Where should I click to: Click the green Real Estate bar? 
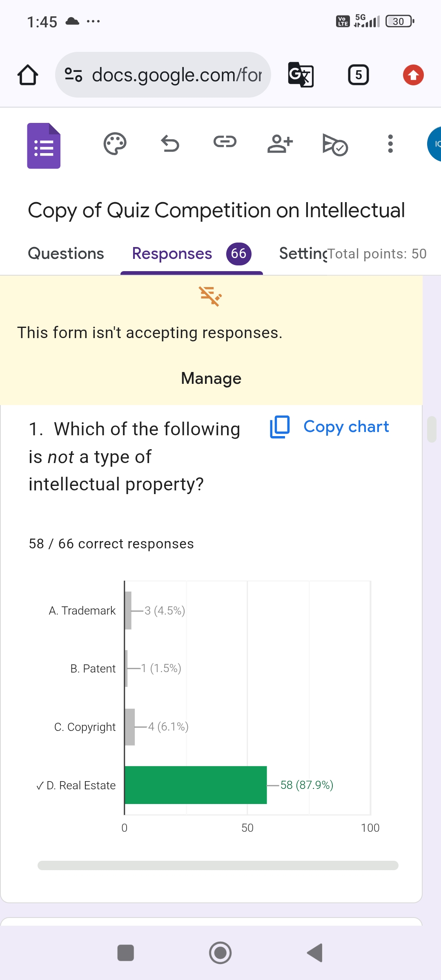tap(196, 785)
